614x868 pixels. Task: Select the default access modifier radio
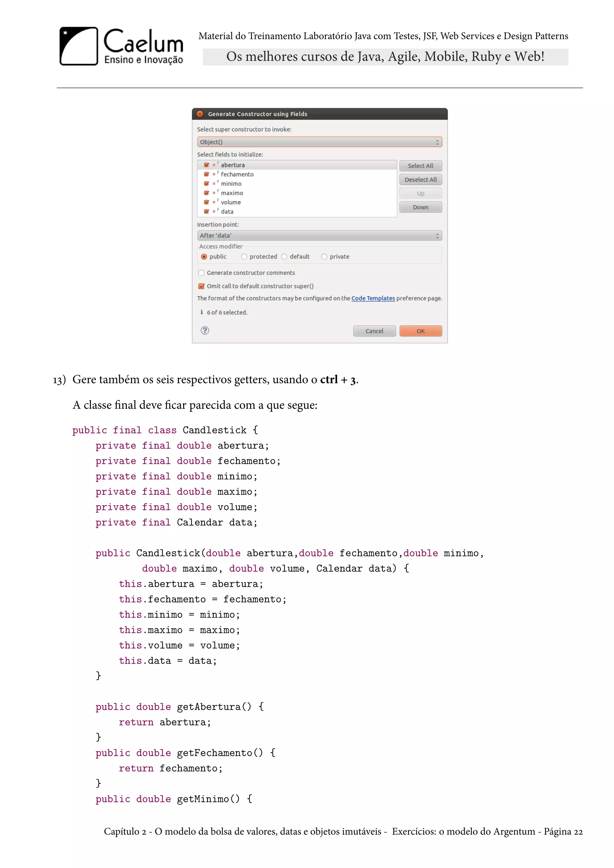click(x=284, y=257)
